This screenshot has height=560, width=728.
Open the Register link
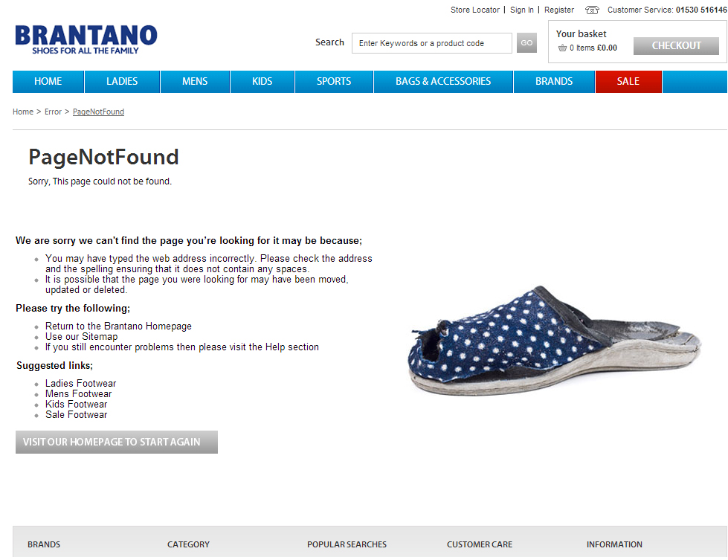tap(559, 10)
